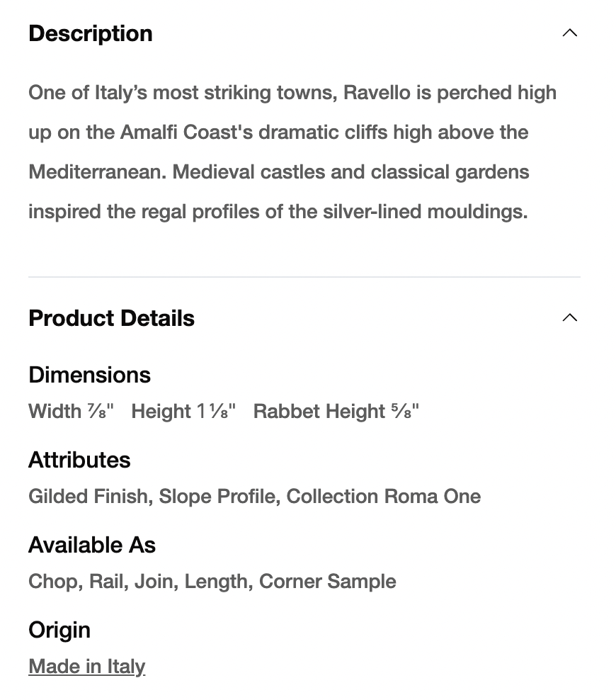Collapse the Description section chevron

click(x=569, y=33)
